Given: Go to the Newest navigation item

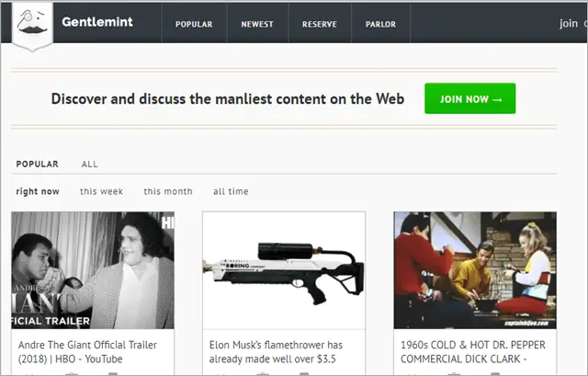Looking at the screenshot, I should click(x=257, y=24).
